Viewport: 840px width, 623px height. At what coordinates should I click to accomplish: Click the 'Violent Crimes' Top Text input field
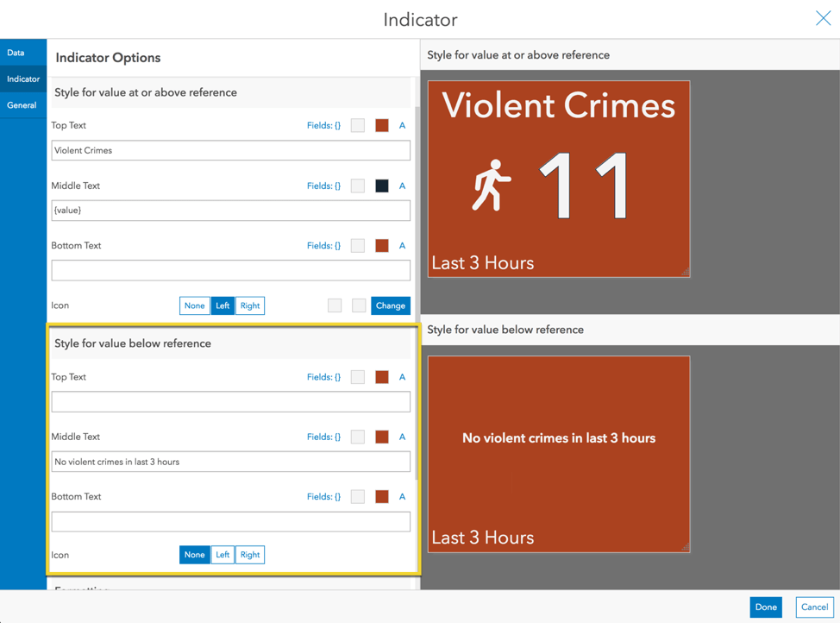click(230, 150)
